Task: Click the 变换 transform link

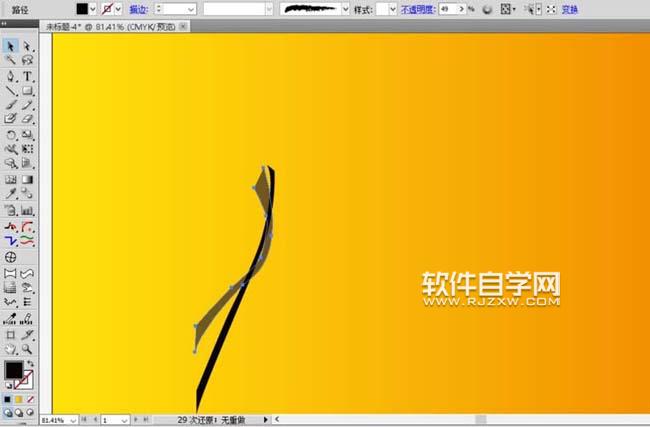Action: (570, 9)
